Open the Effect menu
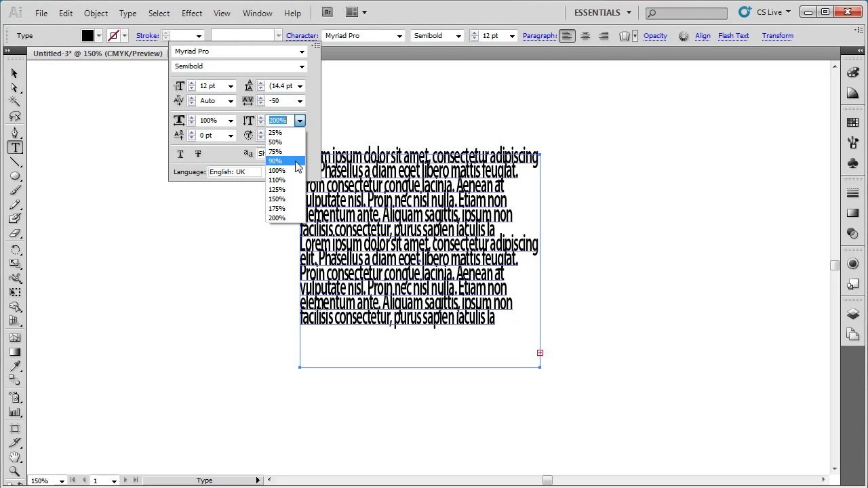This screenshot has width=868, height=488. click(x=192, y=13)
